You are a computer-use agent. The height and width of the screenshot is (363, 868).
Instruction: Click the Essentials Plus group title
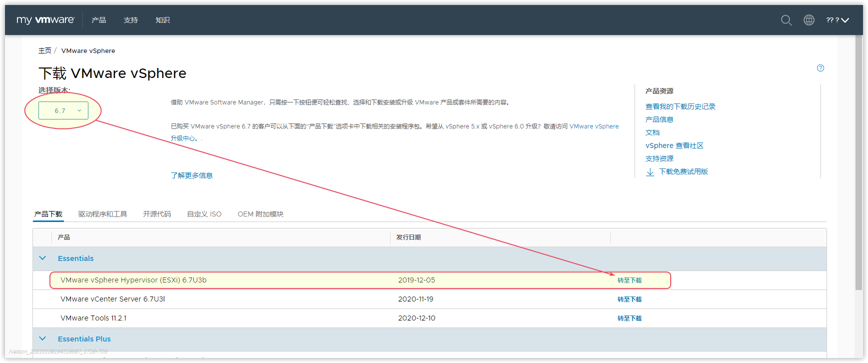coord(84,339)
